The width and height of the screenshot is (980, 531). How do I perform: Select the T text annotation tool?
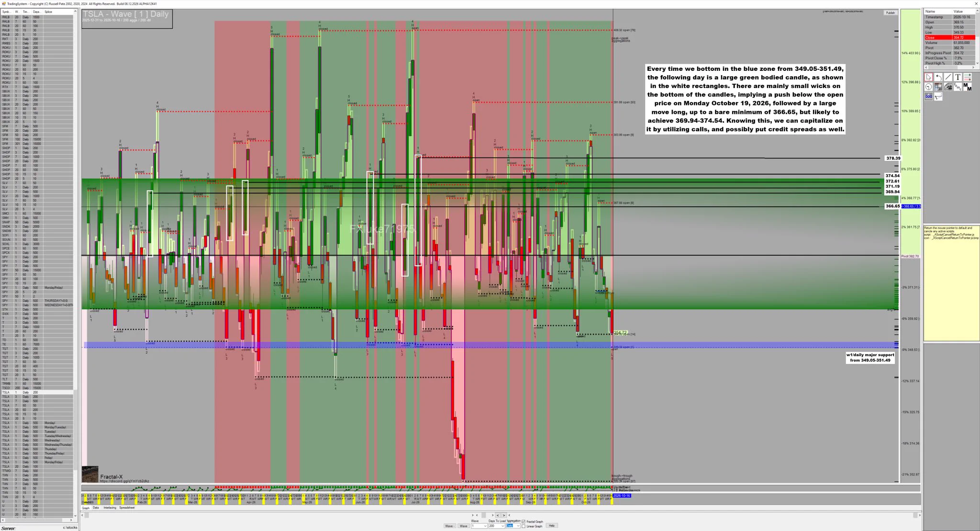(x=958, y=77)
